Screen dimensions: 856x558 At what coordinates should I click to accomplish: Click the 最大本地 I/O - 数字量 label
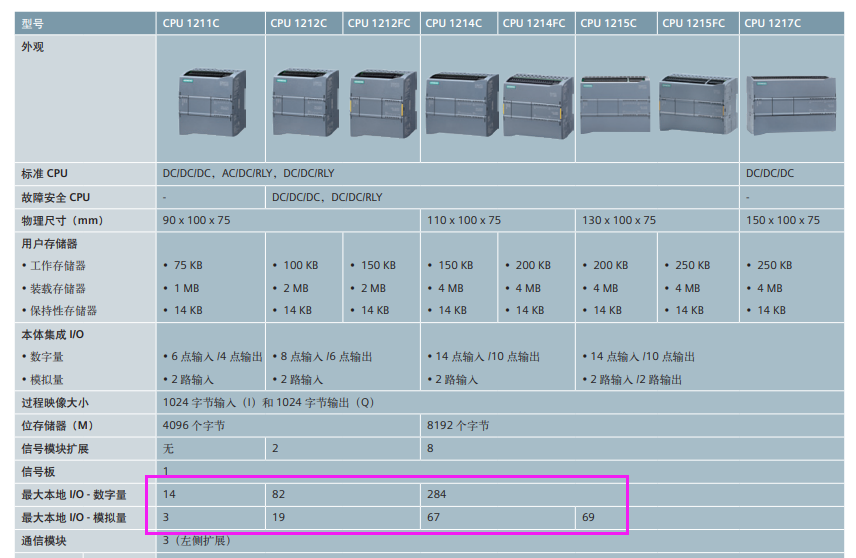[x=74, y=495]
